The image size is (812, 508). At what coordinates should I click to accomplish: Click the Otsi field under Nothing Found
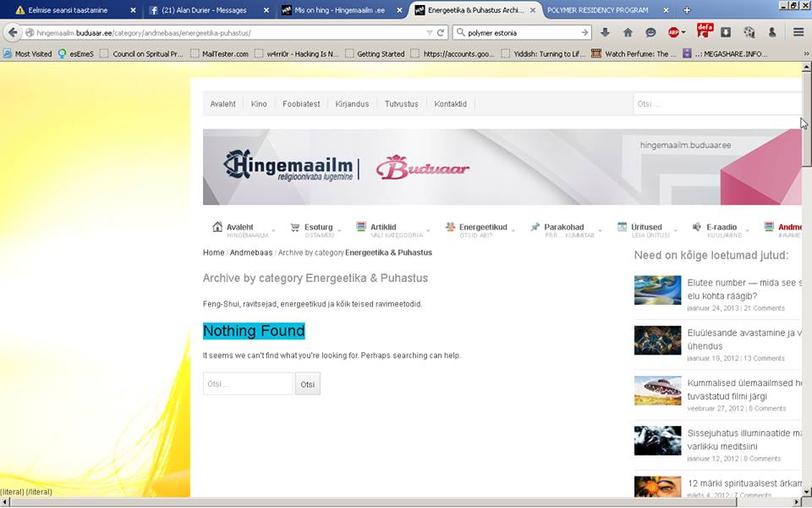pos(248,384)
